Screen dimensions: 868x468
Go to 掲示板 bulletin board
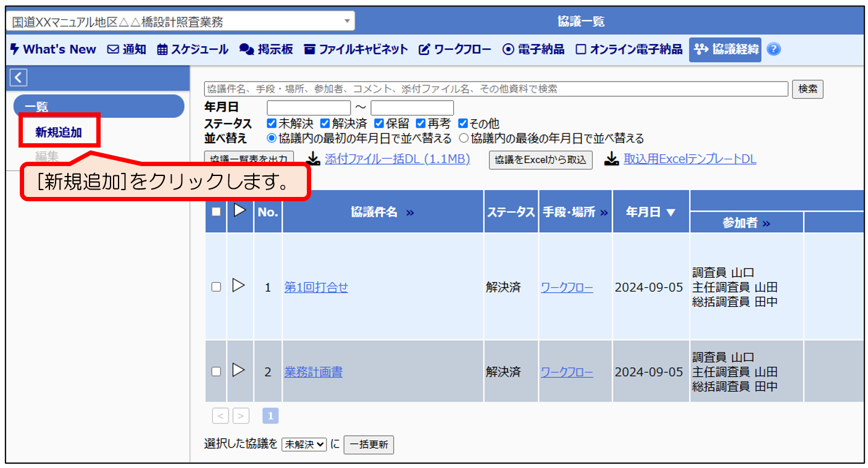point(266,49)
